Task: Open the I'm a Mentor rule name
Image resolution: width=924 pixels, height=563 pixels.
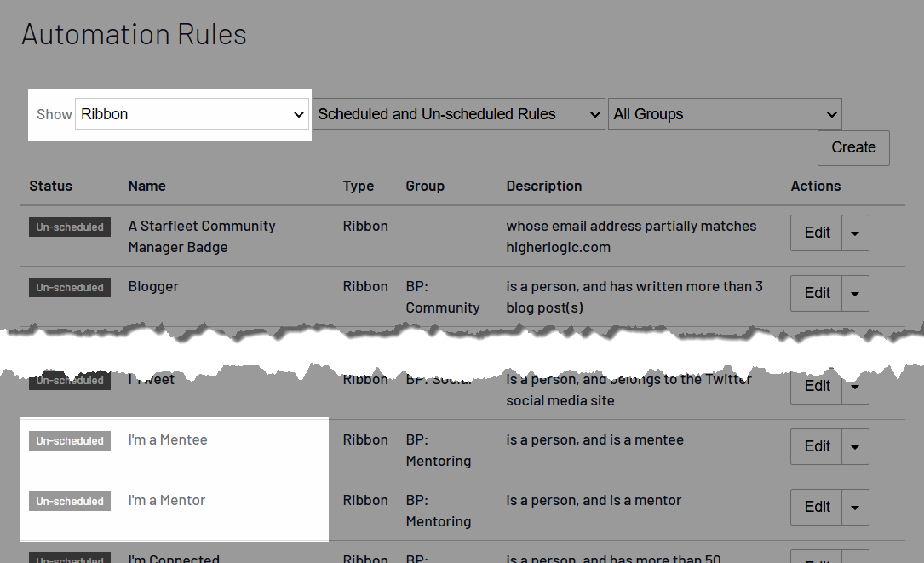Action: tap(167, 500)
